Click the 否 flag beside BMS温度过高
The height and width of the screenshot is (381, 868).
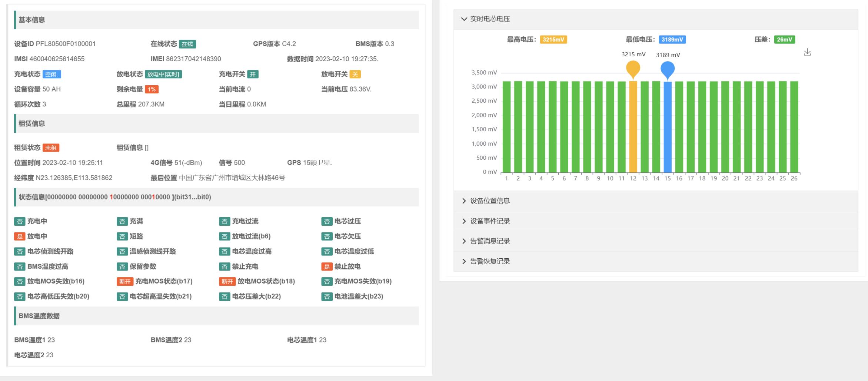point(20,266)
